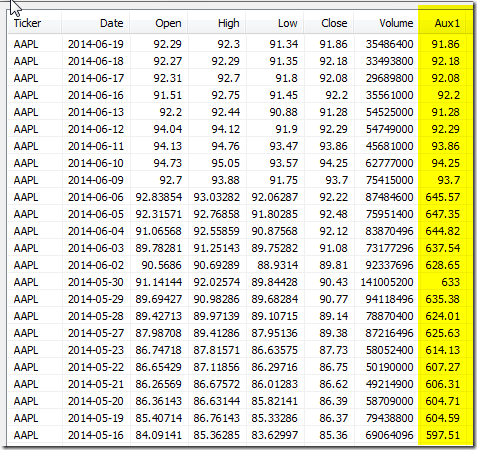Screen dimensions: 477x450
Task: Click Volume value 35486400
Action: (x=389, y=44)
